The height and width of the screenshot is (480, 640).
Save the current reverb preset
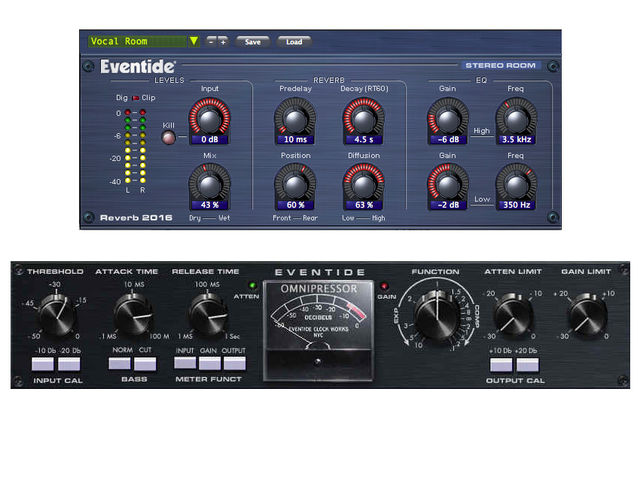(253, 42)
